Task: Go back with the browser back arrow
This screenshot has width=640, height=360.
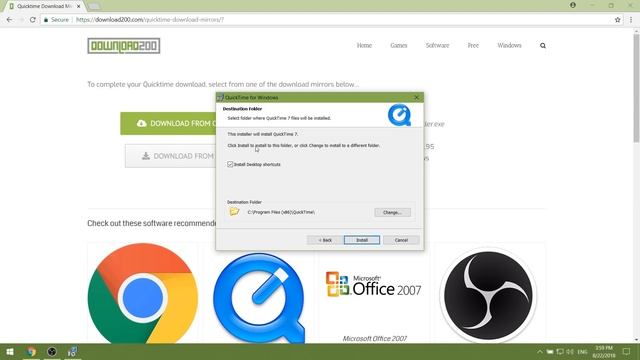Action: [x=9, y=20]
